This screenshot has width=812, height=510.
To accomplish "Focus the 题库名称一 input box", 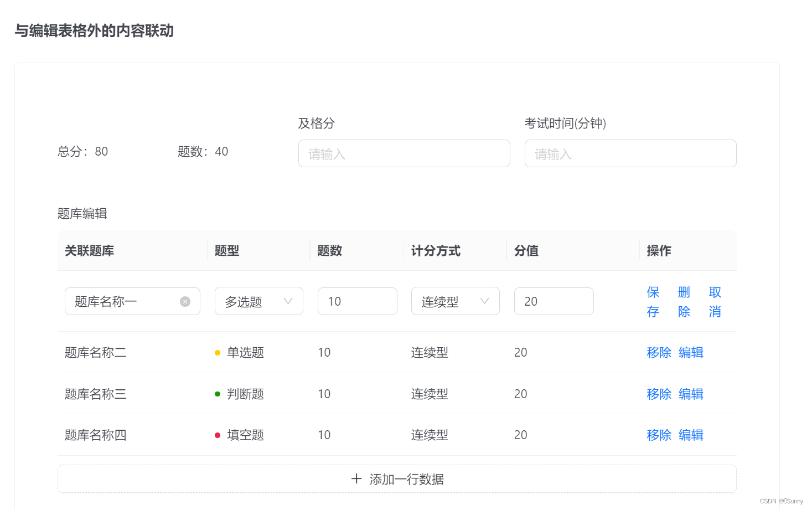I will coord(132,301).
